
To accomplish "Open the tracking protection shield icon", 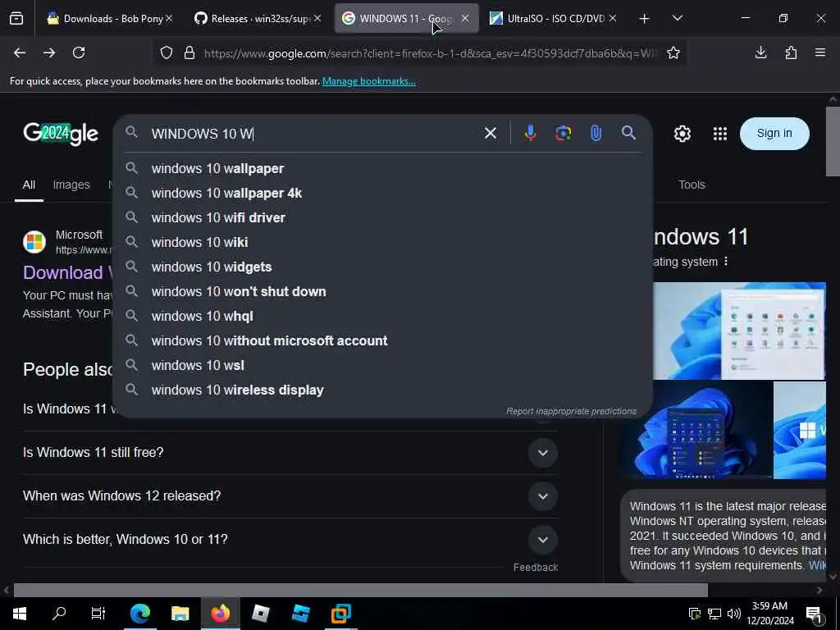I will pyautogui.click(x=167, y=52).
